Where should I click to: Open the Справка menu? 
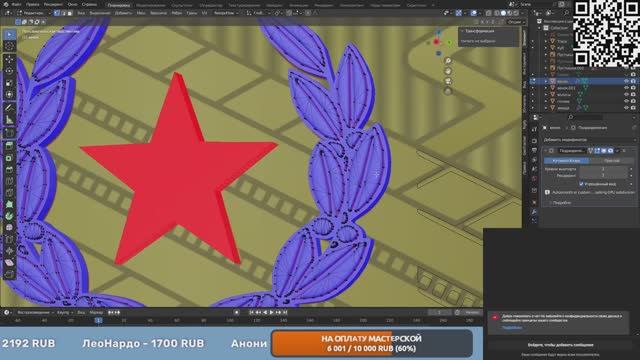pyautogui.click(x=89, y=4)
